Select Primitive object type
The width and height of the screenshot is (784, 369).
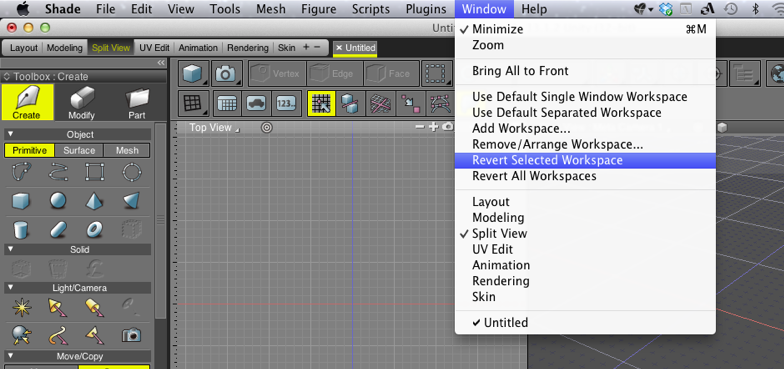30,150
